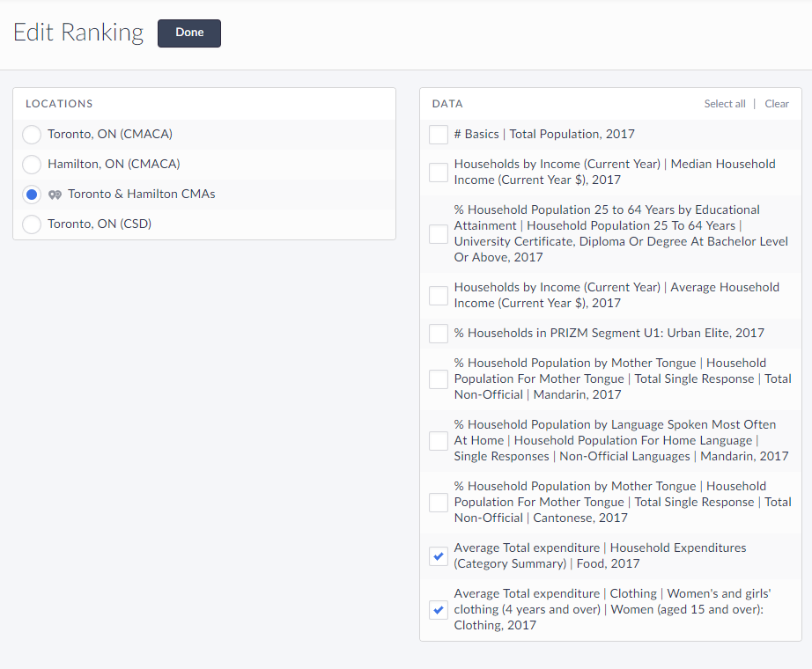This screenshot has width=812, height=669.
Task: Click the Toronto, ON (CSD) location label
Action: pyautogui.click(x=100, y=224)
